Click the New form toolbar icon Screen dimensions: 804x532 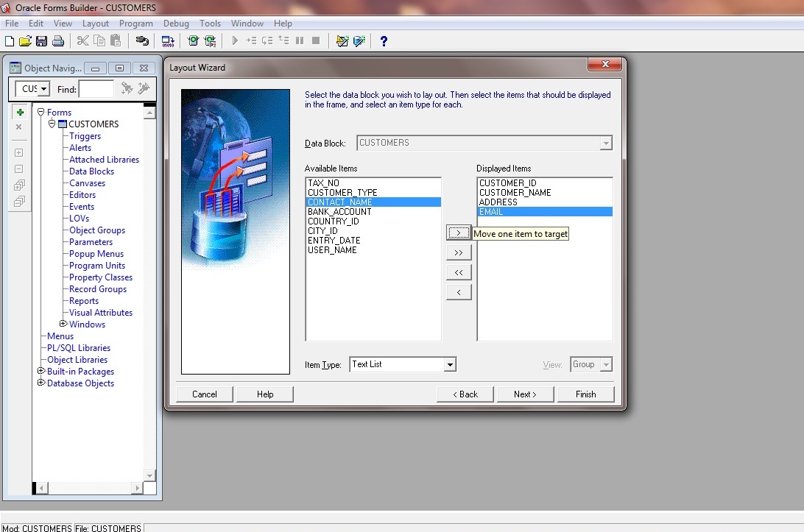[10, 41]
